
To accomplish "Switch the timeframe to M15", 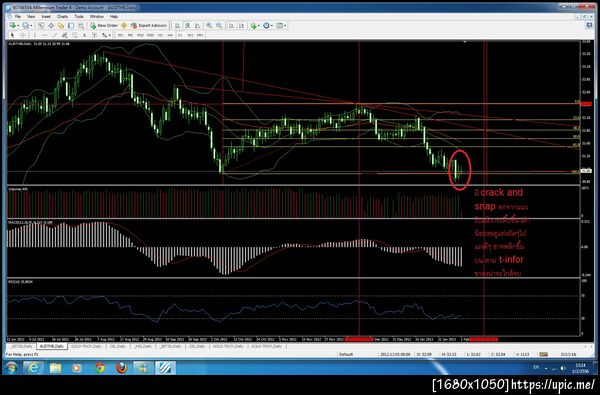I will [x=140, y=35].
